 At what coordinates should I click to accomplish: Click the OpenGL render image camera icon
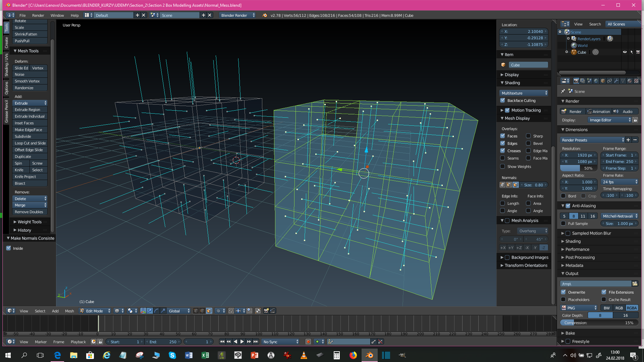click(266, 311)
